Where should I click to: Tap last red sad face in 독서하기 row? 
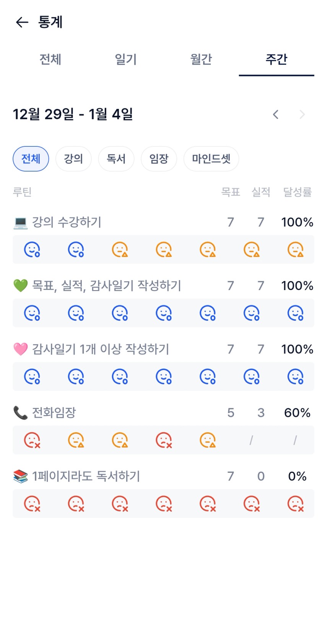pos(296,504)
